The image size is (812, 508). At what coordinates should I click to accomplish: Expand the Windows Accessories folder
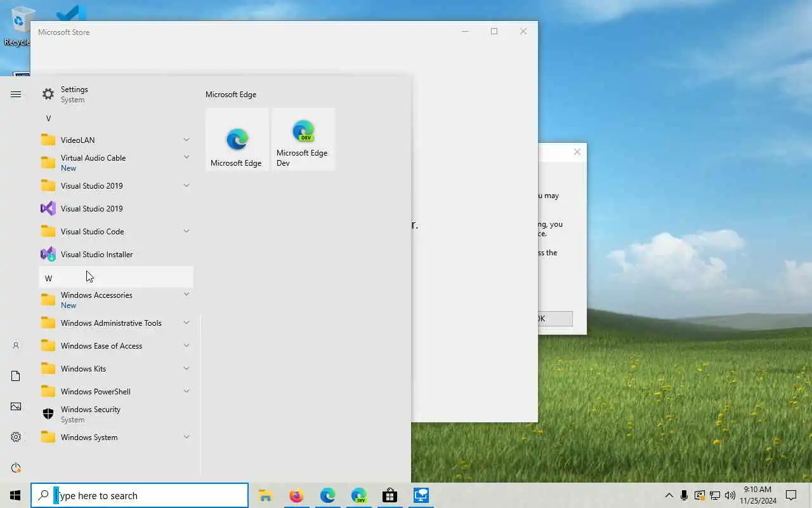(x=116, y=300)
